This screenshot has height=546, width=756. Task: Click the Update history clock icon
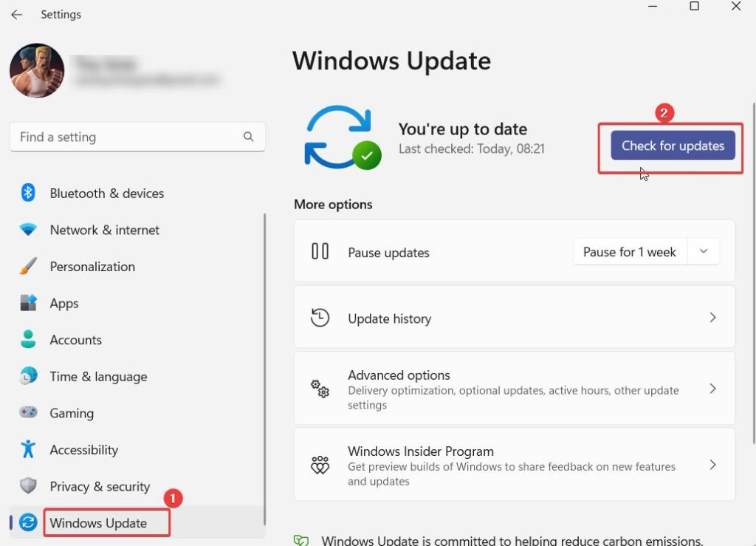pyautogui.click(x=320, y=318)
